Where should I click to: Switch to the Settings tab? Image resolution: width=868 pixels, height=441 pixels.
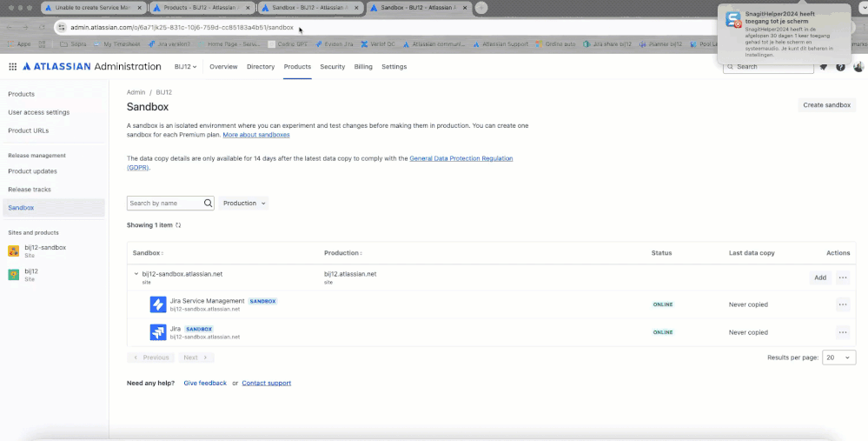click(x=394, y=66)
